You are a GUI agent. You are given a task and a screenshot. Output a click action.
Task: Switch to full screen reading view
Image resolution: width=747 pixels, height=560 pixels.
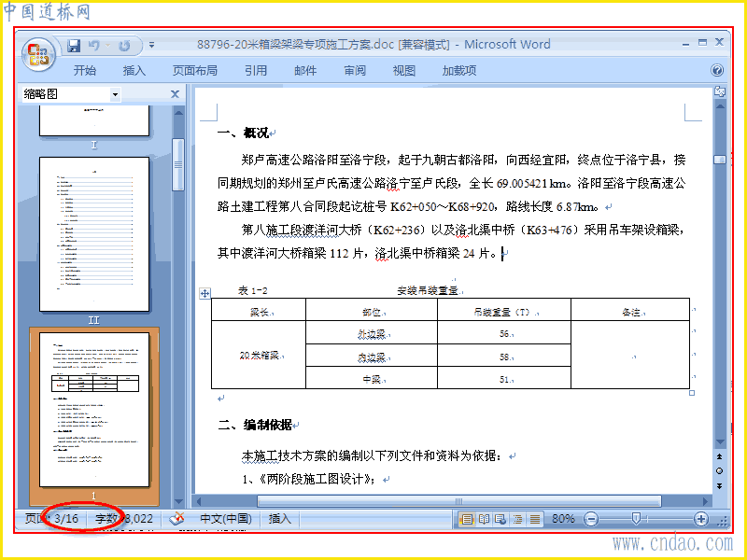[x=484, y=519]
